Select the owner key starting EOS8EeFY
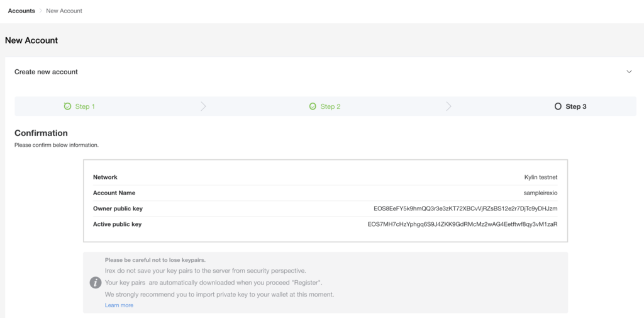Viewport: 644px width, 318px height. click(x=465, y=208)
